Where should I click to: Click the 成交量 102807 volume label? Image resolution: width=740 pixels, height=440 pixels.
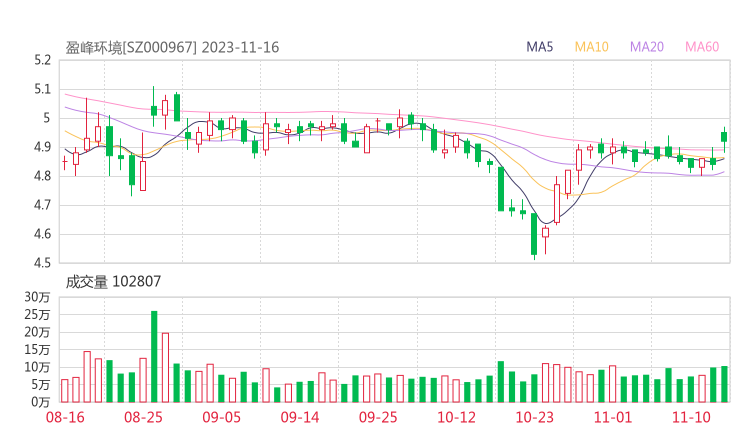coord(113,282)
